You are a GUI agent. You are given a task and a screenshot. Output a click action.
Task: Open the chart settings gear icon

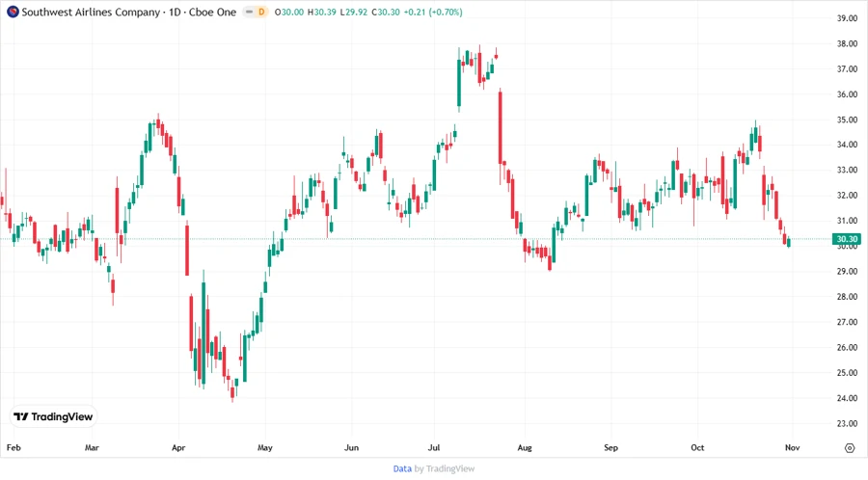(850, 448)
